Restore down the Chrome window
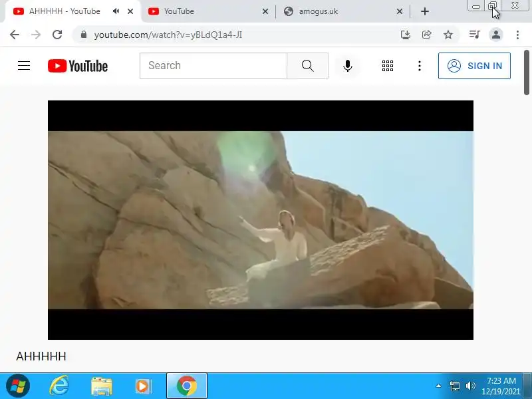This screenshot has width=532, height=399. 493,6
